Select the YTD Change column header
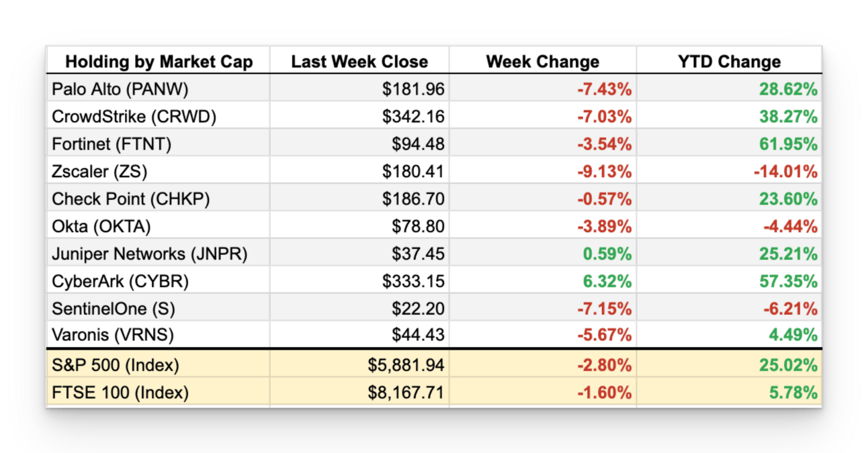This screenshot has height=453, width=868. 729,62
